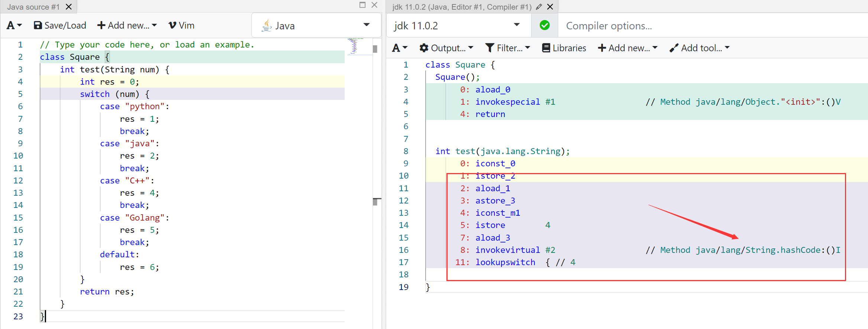Maximize the Java source editor pane

[x=363, y=5]
